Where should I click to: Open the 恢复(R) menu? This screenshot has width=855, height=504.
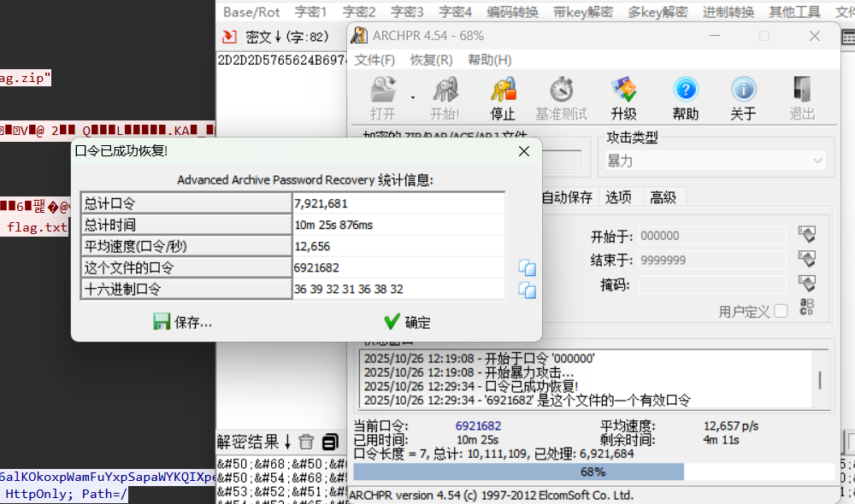tap(431, 60)
